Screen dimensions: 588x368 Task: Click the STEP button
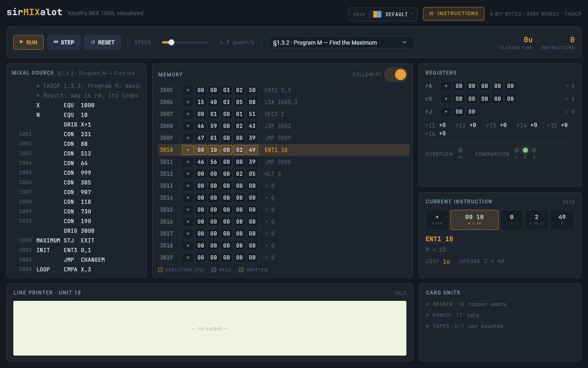coord(64,42)
